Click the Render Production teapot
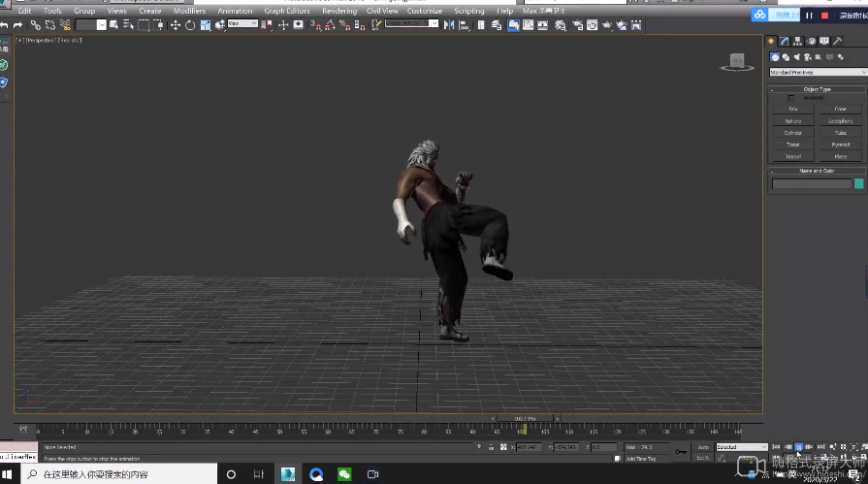 point(607,25)
